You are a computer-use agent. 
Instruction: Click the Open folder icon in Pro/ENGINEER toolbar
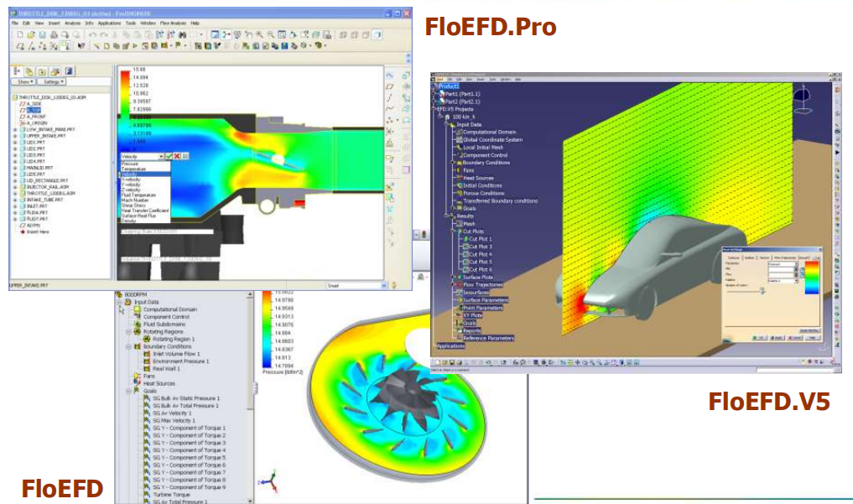[x=29, y=35]
